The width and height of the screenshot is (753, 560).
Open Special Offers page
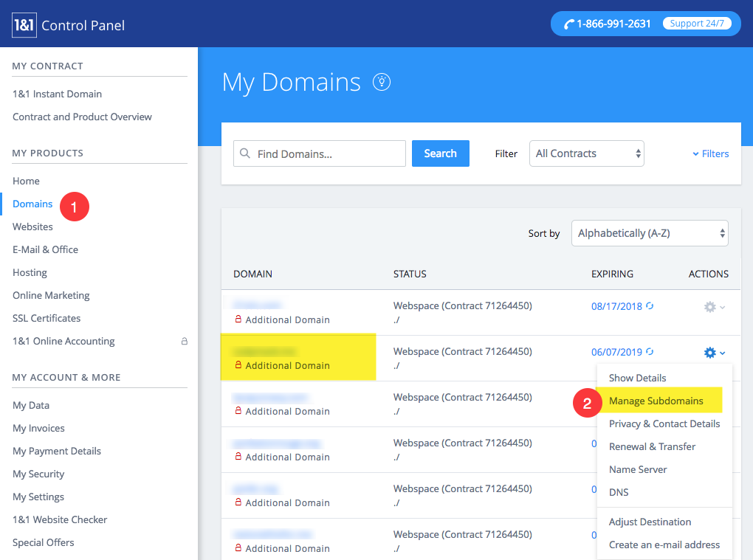(44, 543)
